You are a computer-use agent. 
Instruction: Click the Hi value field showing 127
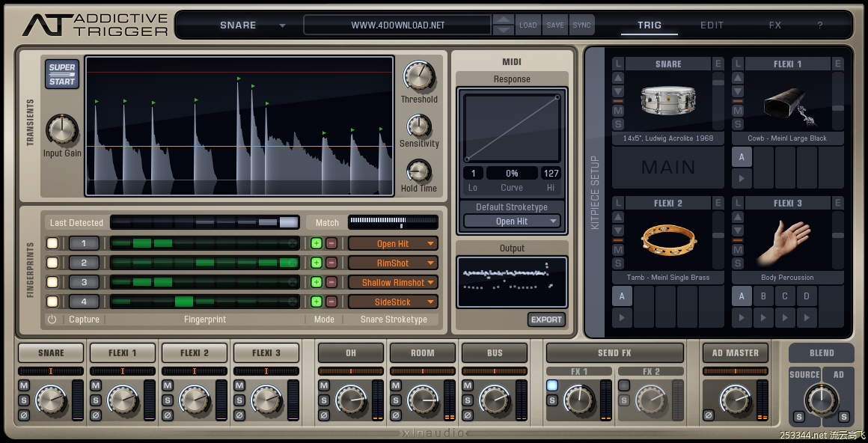tap(551, 174)
